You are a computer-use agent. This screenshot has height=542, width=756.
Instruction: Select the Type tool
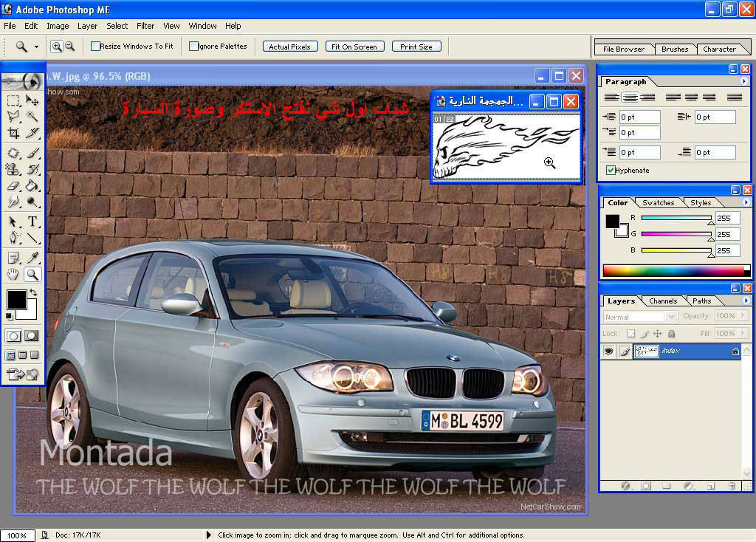point(32,222)
